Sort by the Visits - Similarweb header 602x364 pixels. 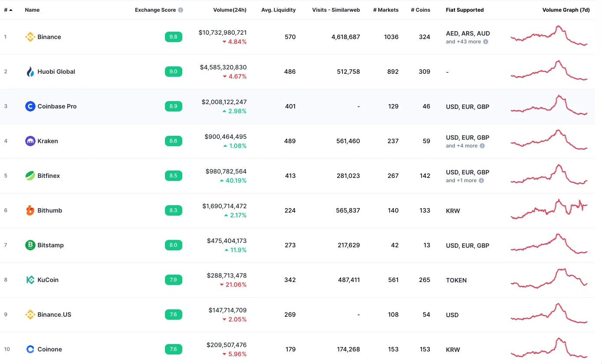click(336, 10)
